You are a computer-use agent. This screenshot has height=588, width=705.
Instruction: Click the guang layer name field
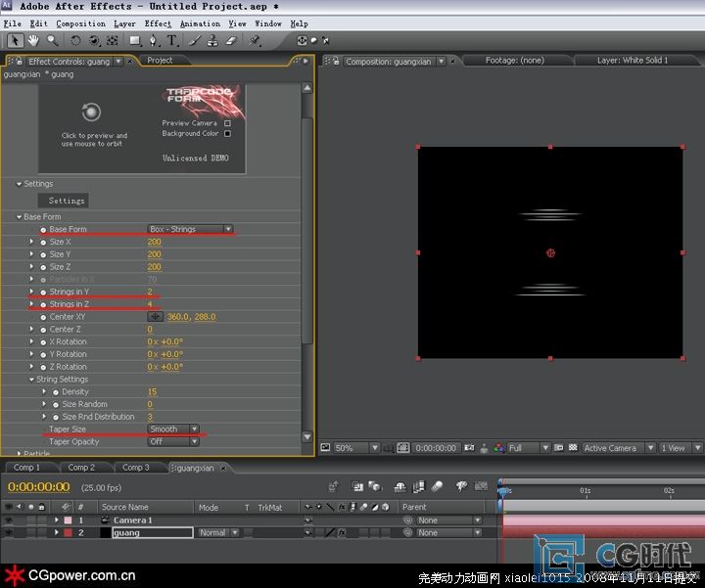click(152, 533)
